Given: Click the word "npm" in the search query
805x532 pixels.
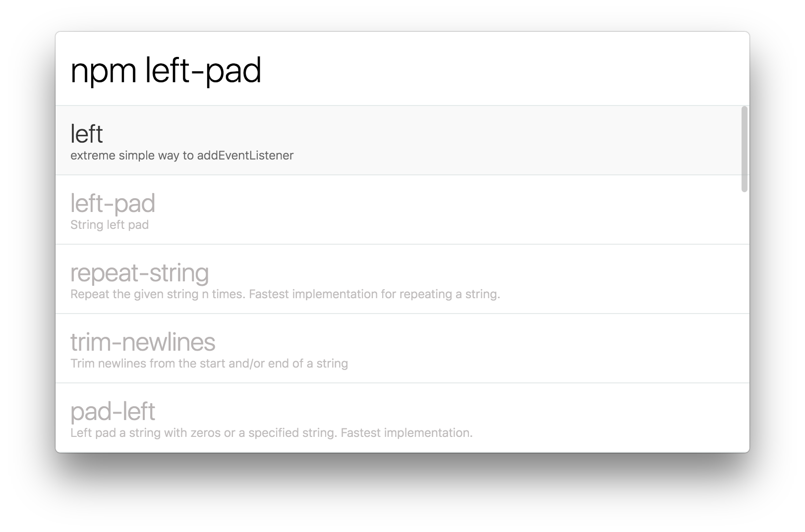Looking at the screenshot, I should [x=103, y=71].
